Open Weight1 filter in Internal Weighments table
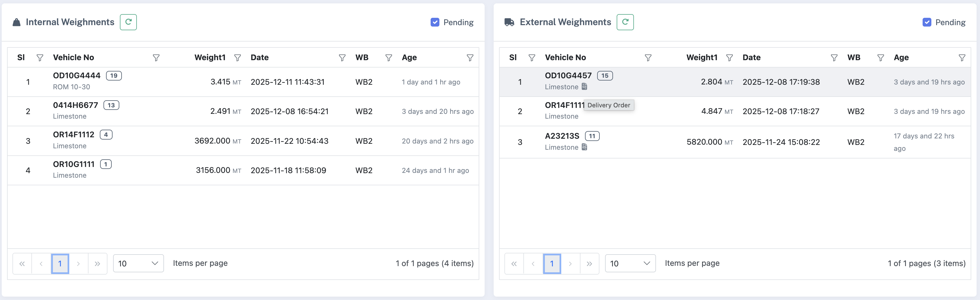This screenshot has width=980, height=300. tap(238, 58)
